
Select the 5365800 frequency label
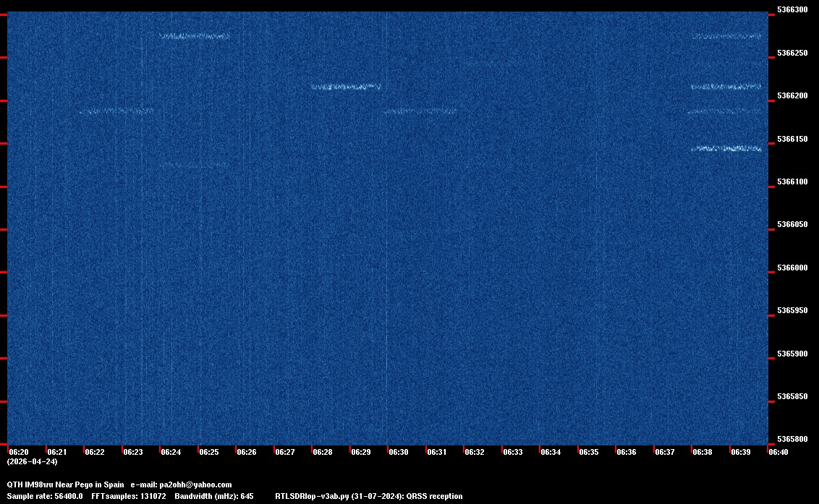792,440
